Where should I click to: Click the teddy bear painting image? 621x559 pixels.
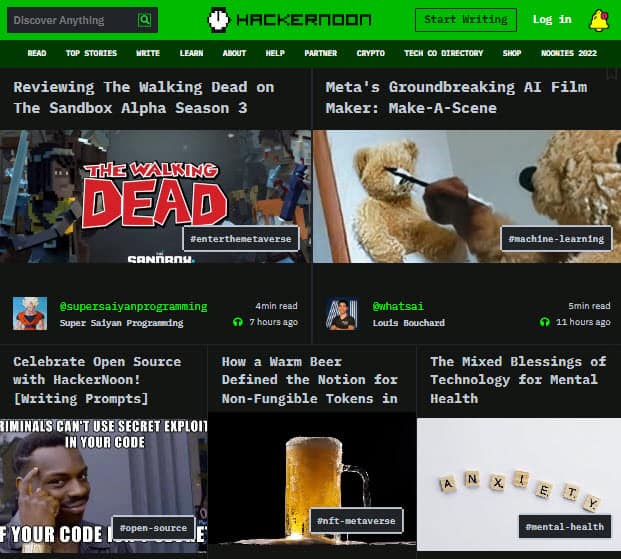467,196
